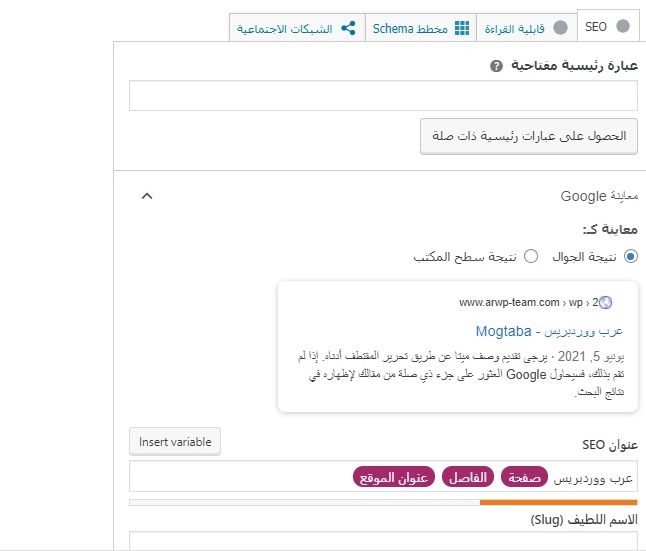Open the مخطط Schema tab
Screen dimensions: 646x551
tap(421, 28)
